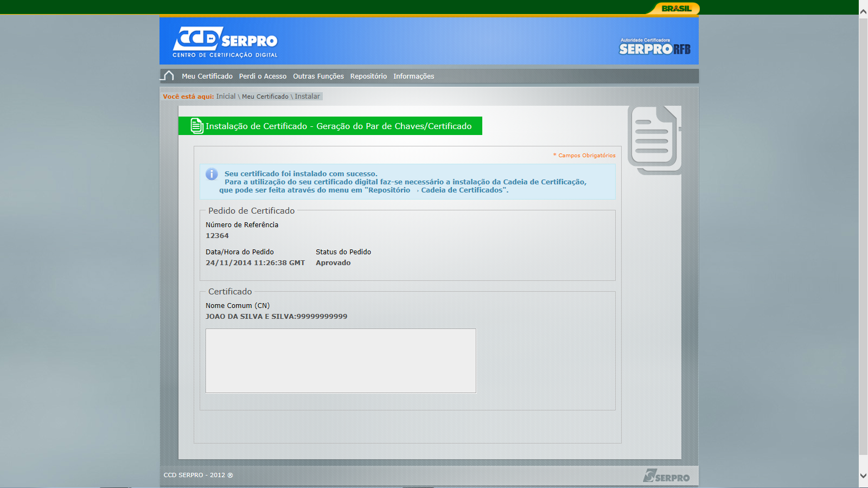
Task: Click the SERPRO RFB authority logo
Action: pyautogui.click(x=654, y=47)
